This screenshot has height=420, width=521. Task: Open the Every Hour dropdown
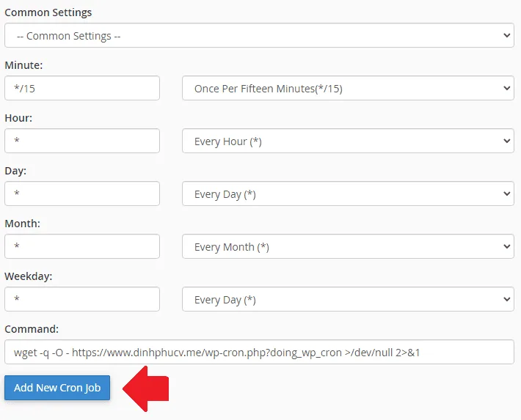coord(347,141)
